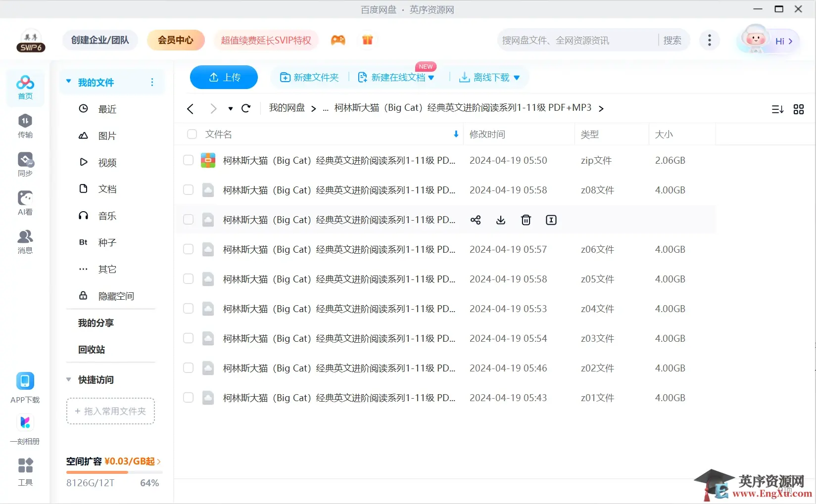Check the hovered row's checkbox
This screenshot has width=816, height=504.
[x=188, y=220]
